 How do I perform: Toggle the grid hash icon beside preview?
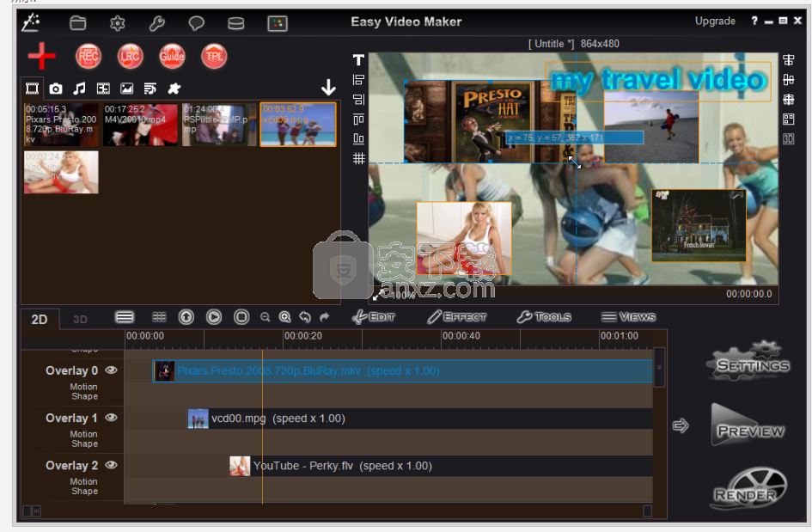click(358, 158)
